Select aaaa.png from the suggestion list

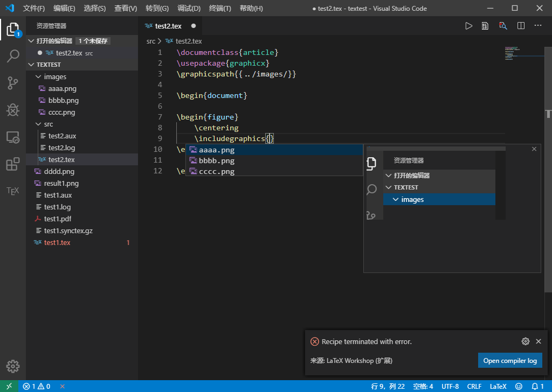pyautogui.click(x=274, y=150)
